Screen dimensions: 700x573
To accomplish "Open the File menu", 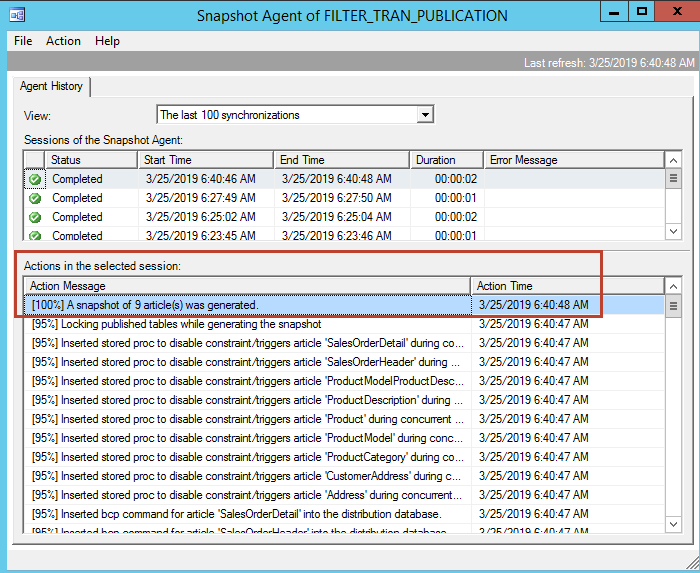I will 23,41.
